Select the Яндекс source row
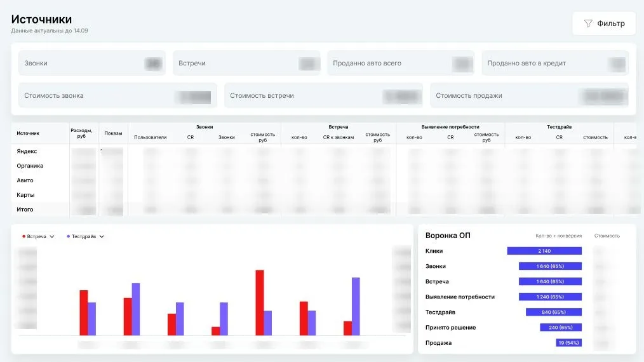 [27, 151]
